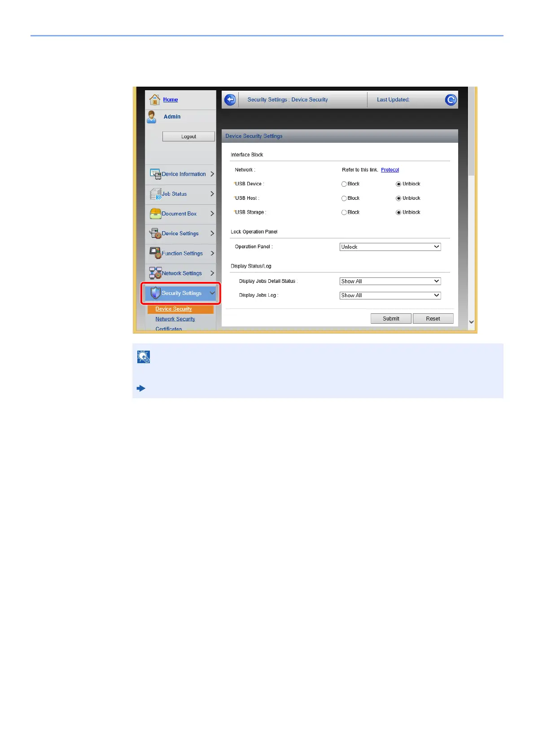Click the Admin user avatar icon
This screenshot has height=756, width=534.
[x=152, y=117]
